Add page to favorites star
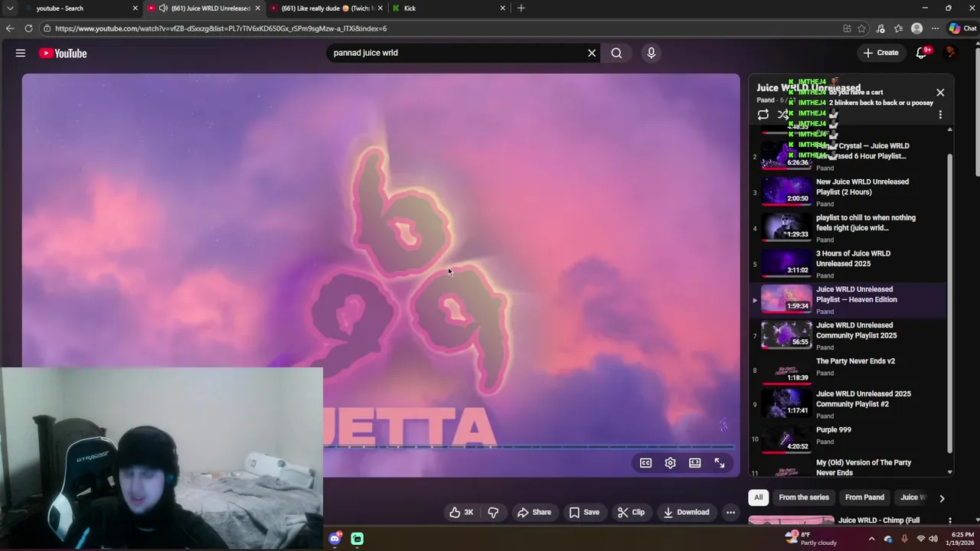Image resolution: width=980 pixels, height=551 pixels. point(861,28)
